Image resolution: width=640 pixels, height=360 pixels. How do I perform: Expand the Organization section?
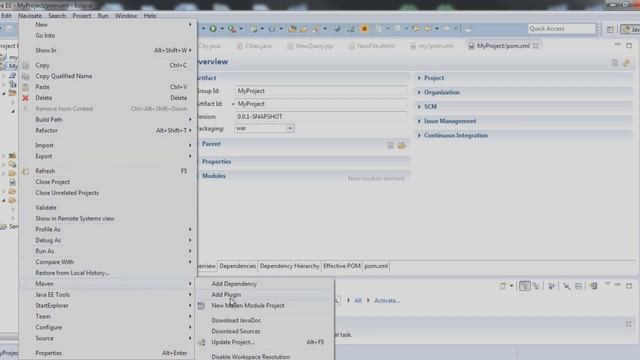(419, 92)
